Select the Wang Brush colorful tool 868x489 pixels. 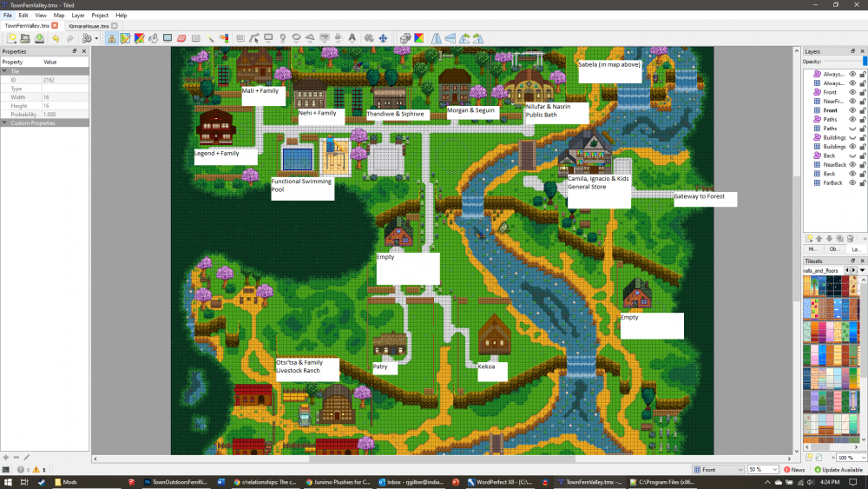point(139,38)
